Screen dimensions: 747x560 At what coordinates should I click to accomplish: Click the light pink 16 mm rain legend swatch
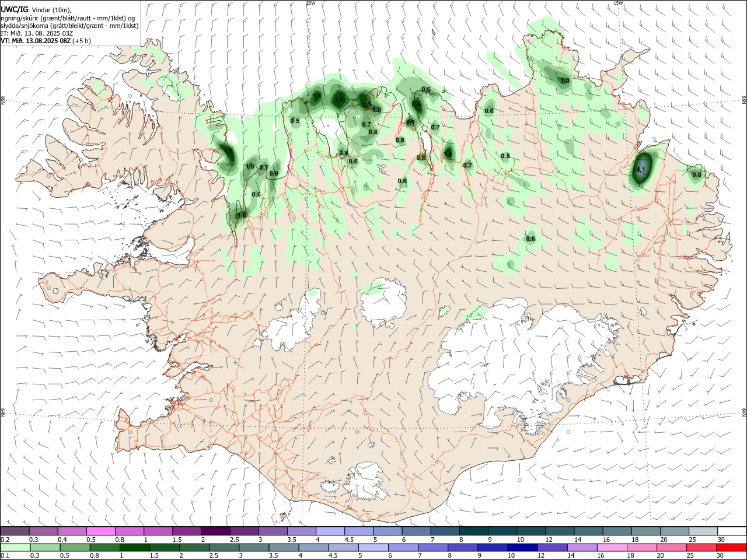[x=612, y=547]
